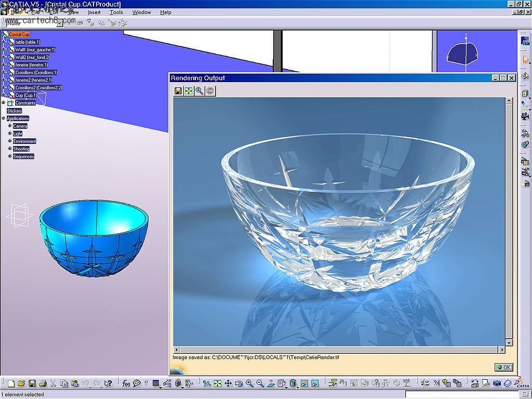Image resolution: width=532 pixels, height=399 pixels.
Task: Save the rendered image with the disk icon
Action: point(178,90)
